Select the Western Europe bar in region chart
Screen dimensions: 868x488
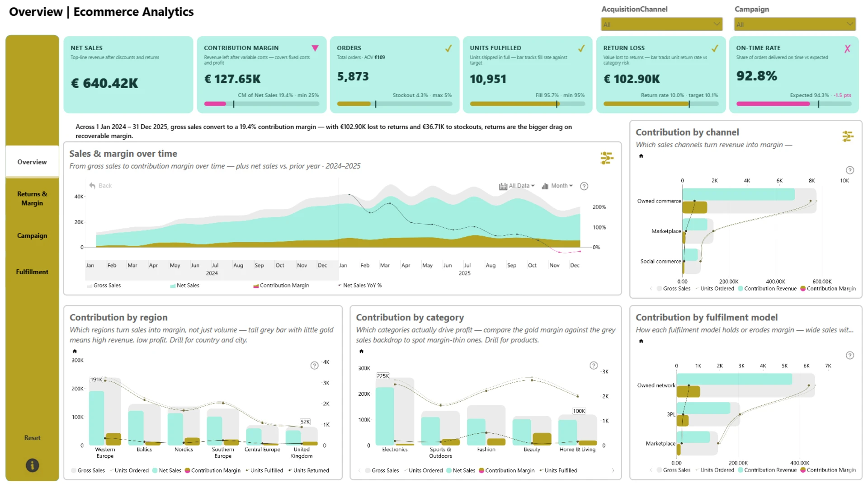(x=105, y=411)
